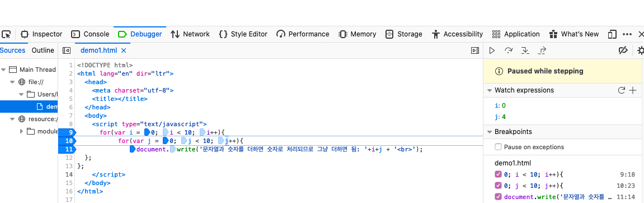Switch to the Console tab
The image size is (644, 203).
click(90, 34)
